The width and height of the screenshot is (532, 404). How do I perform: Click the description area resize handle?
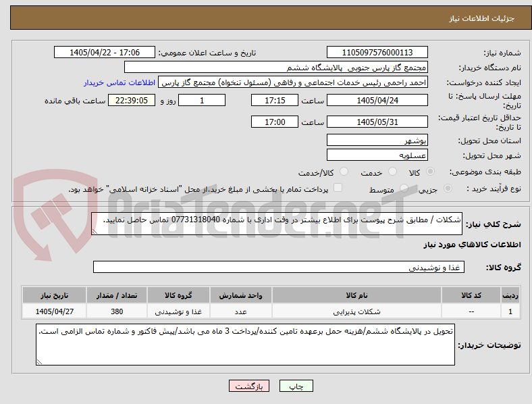pyautogui.click(x=95, y=232)
